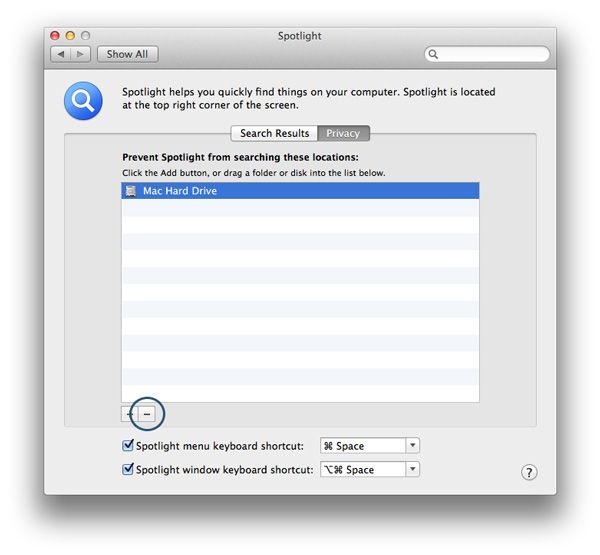Viewport: 600px width, 555px height.
Task: Add a location with the plus button
Action: pyautogui.click(x=130, y=414)
